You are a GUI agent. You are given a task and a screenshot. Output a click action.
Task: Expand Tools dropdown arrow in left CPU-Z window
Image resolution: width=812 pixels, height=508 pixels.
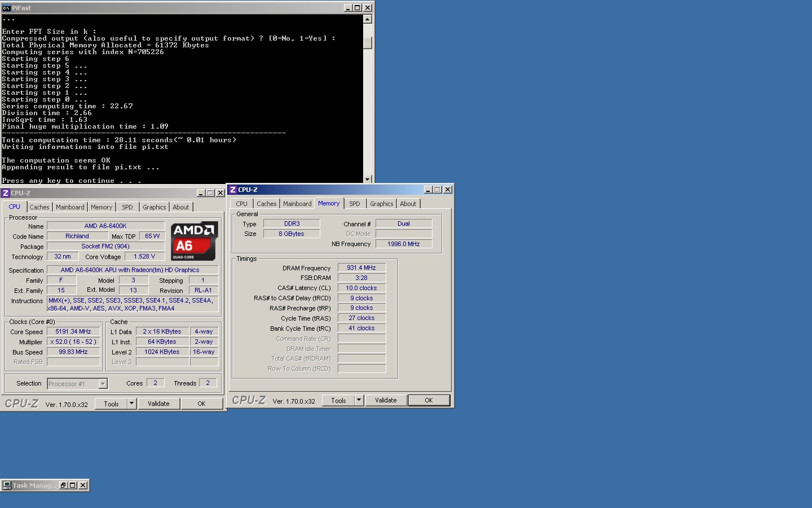tap(132, 404)
